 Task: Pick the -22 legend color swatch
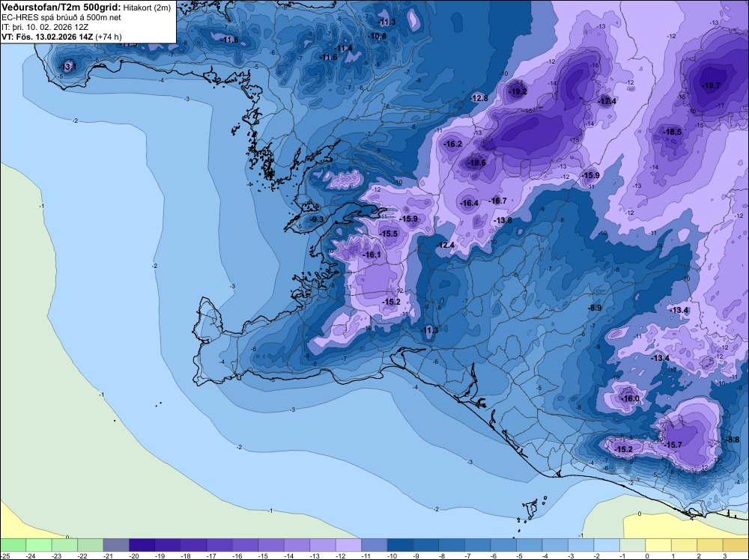pos(91,545)
